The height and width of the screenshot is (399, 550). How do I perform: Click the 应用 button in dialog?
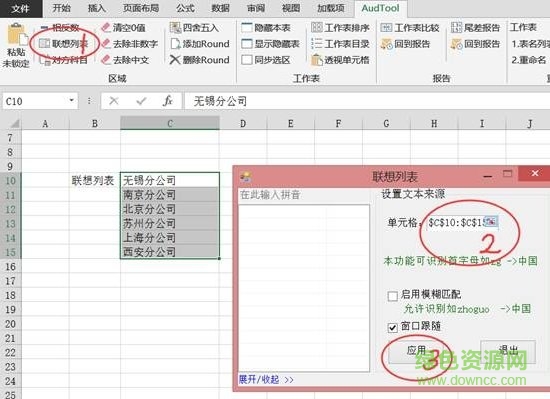[x=416, y=352]
